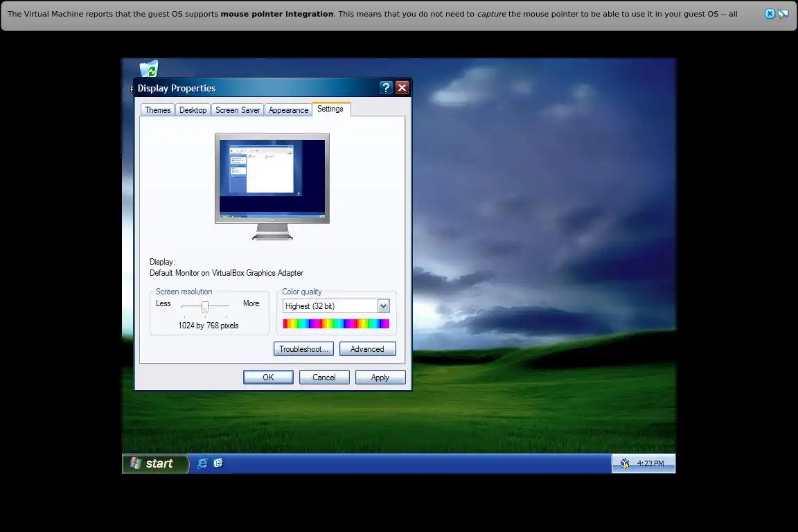Select the Settings tab

pos(330,109)
